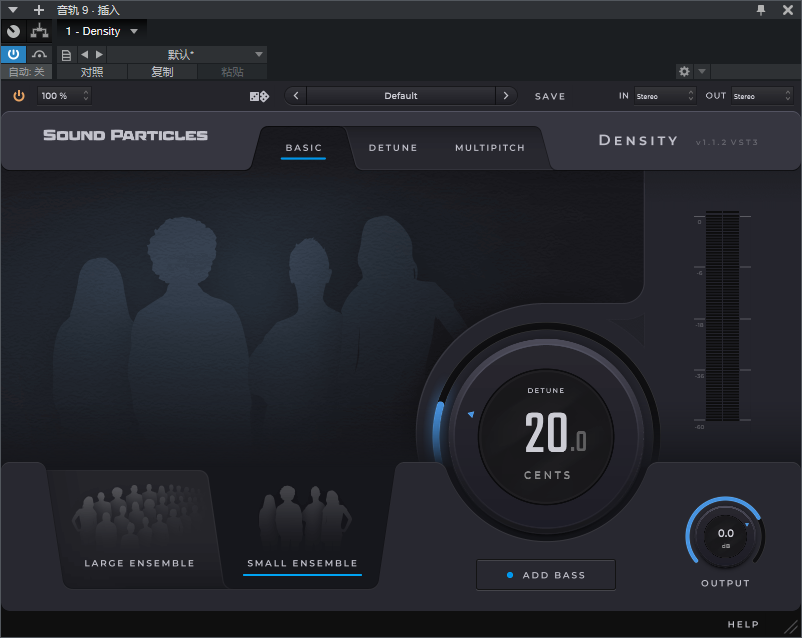
Task: Click the 复制 copy button
Action: pos(162,72)
